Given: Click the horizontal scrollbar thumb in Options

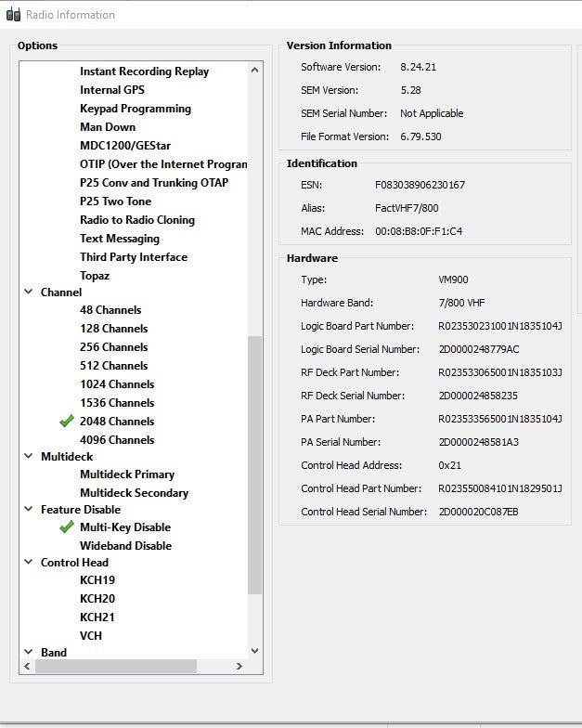Looking at the screenshot, I should click(116, 667).
